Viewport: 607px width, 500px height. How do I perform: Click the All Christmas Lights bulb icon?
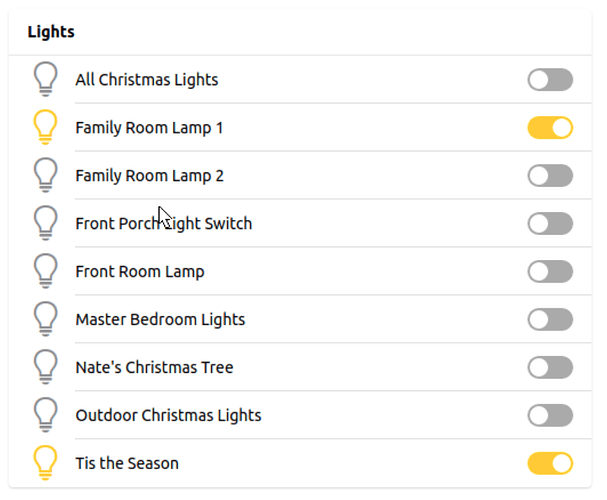pos(45,79)
